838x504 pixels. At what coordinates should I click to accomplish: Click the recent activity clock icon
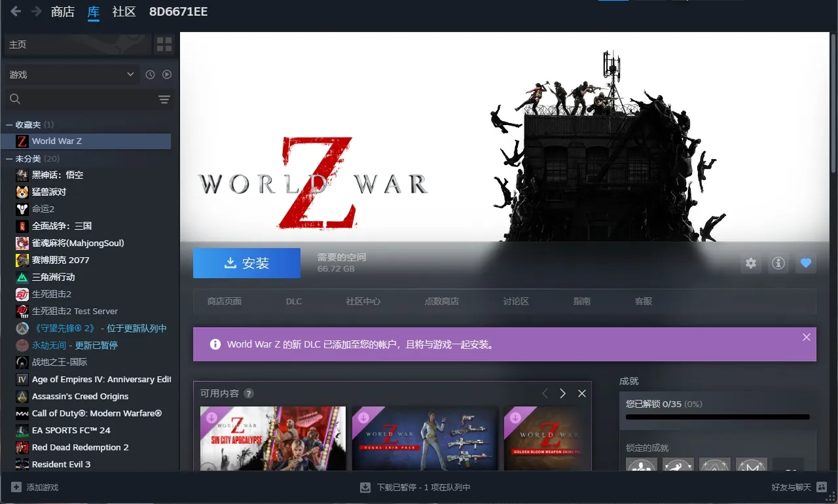(150, 75)
